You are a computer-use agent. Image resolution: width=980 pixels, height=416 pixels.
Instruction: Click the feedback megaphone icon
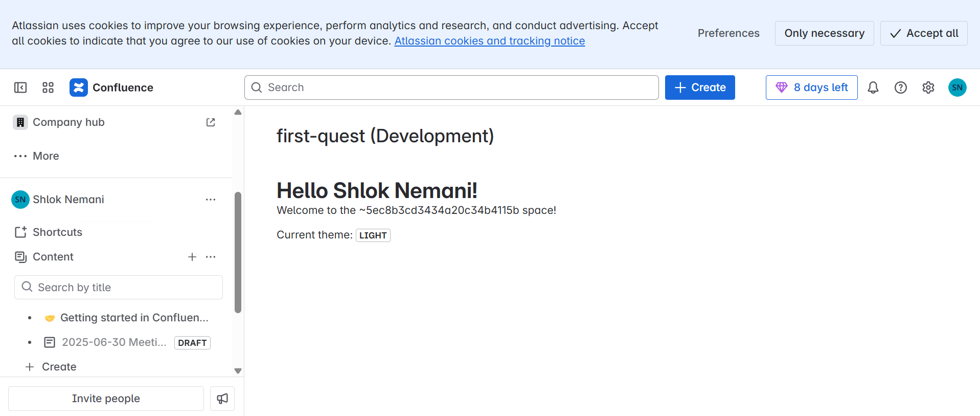tap(222, 399)
